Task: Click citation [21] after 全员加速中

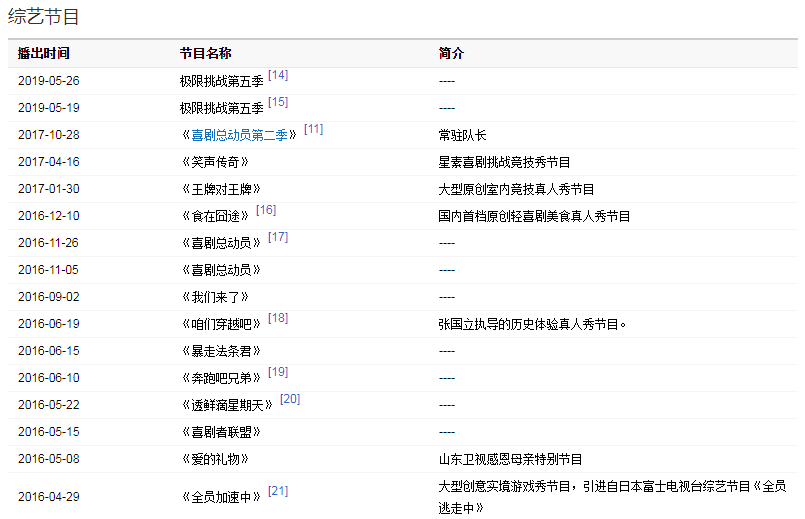Action: [x=278, y=491]
